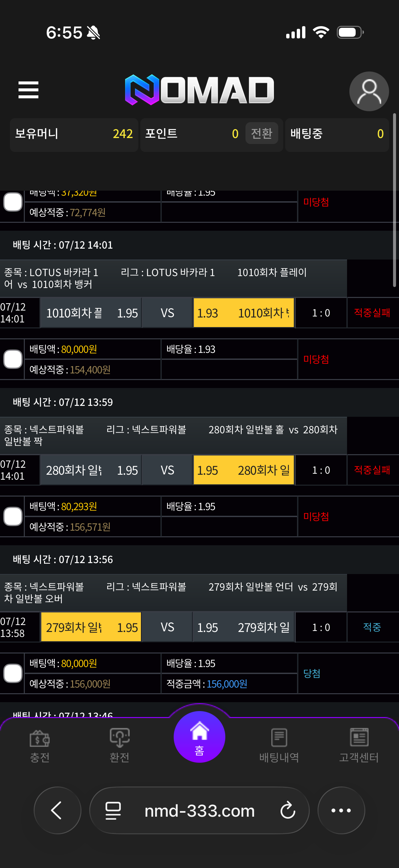Go to 홈 home button
399x868 pixels.
[199, 737]
